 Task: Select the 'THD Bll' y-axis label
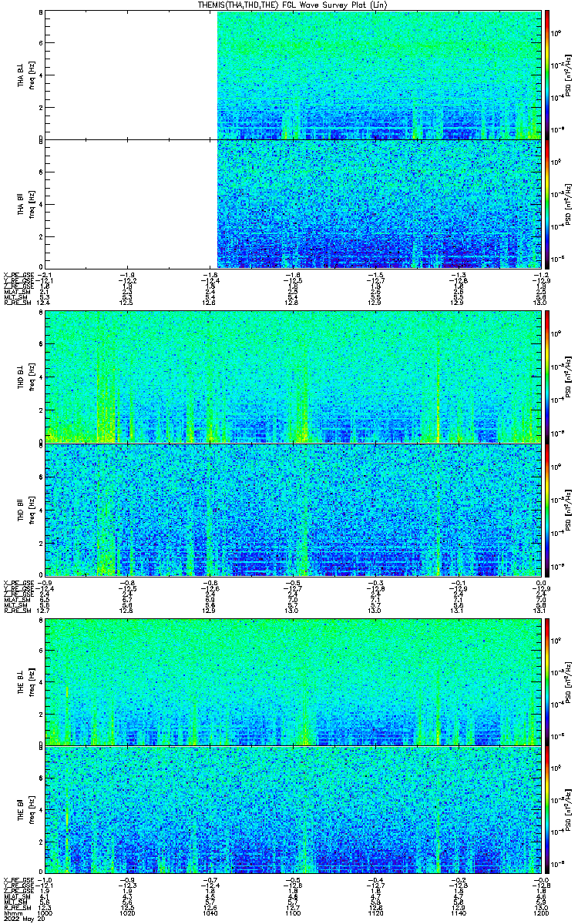coord(21,510)
